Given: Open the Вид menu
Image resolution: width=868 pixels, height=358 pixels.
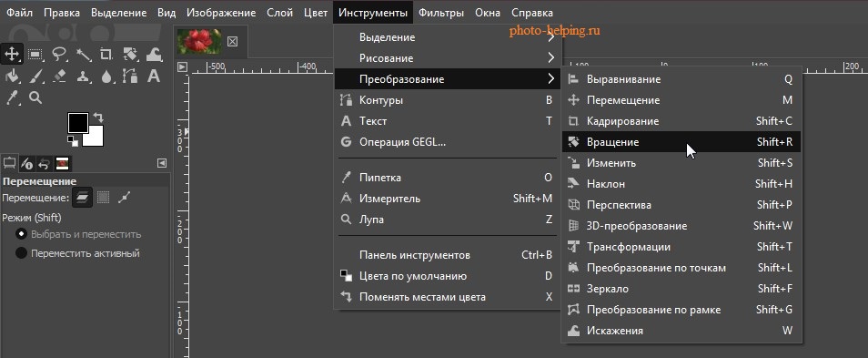Looking at the screenshot, I should tap(167, 12).
